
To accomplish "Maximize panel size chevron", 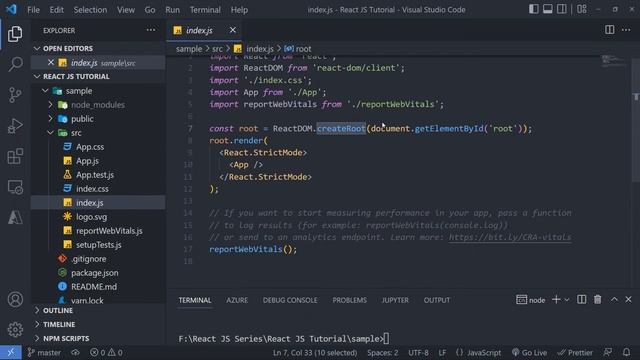I will point(614,300).
